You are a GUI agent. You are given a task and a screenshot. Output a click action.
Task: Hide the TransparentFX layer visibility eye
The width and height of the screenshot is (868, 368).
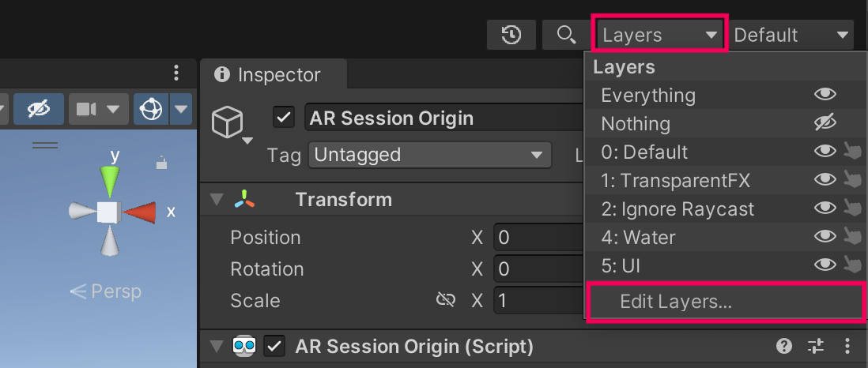[x=825, y=180]
